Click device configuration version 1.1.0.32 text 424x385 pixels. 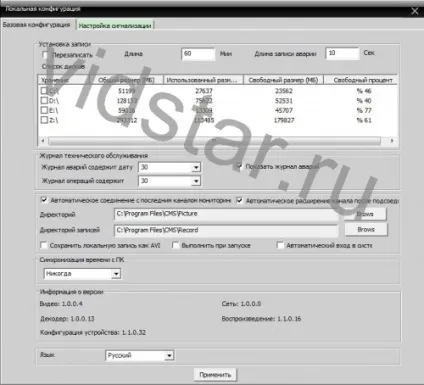tap(93, 332)
